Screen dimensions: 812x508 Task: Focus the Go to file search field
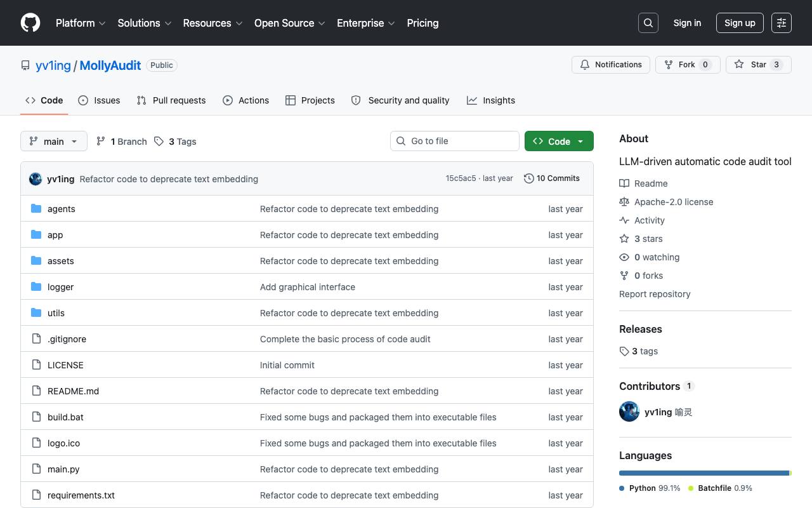pos(455,141)
